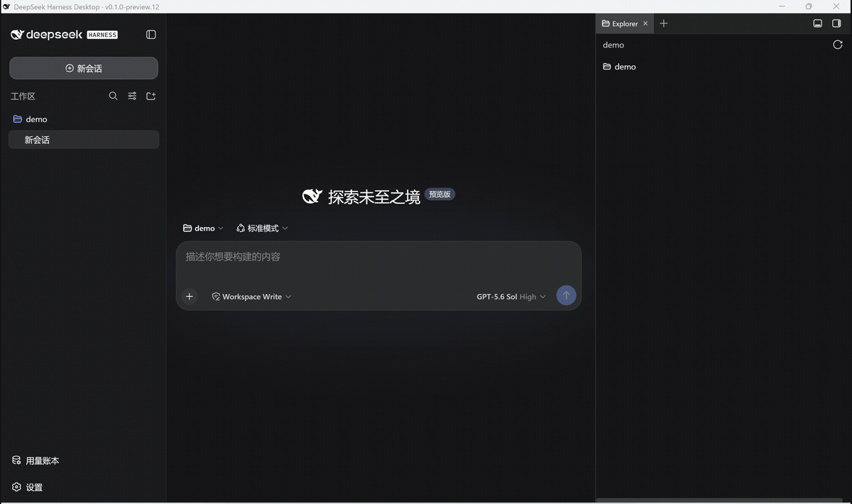This screenshot has height=504, width=852.
Task: Expand the demo folder in Explorer
Action: pyautogui.click(x=619, y=67)
